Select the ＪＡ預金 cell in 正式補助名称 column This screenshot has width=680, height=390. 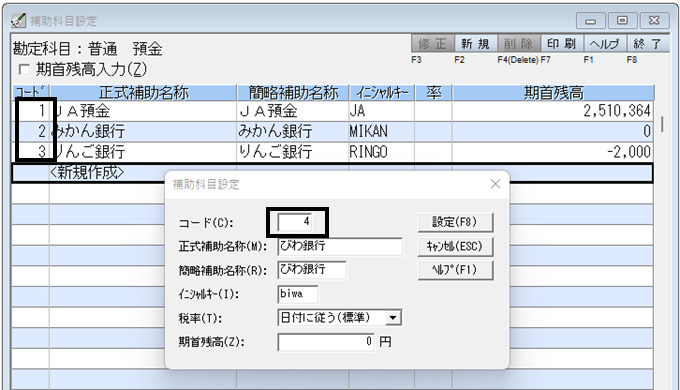(143, 111)
